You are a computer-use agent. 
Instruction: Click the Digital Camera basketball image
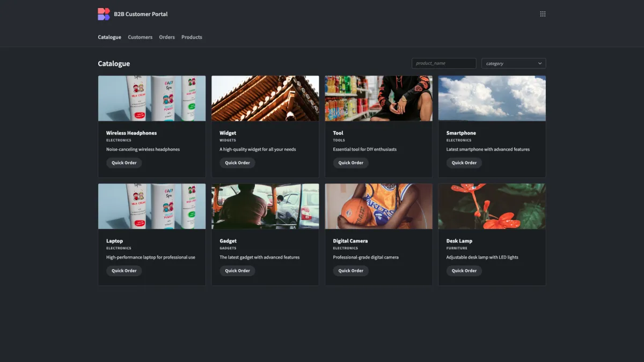pyautogui.click(x=378, y=206)
